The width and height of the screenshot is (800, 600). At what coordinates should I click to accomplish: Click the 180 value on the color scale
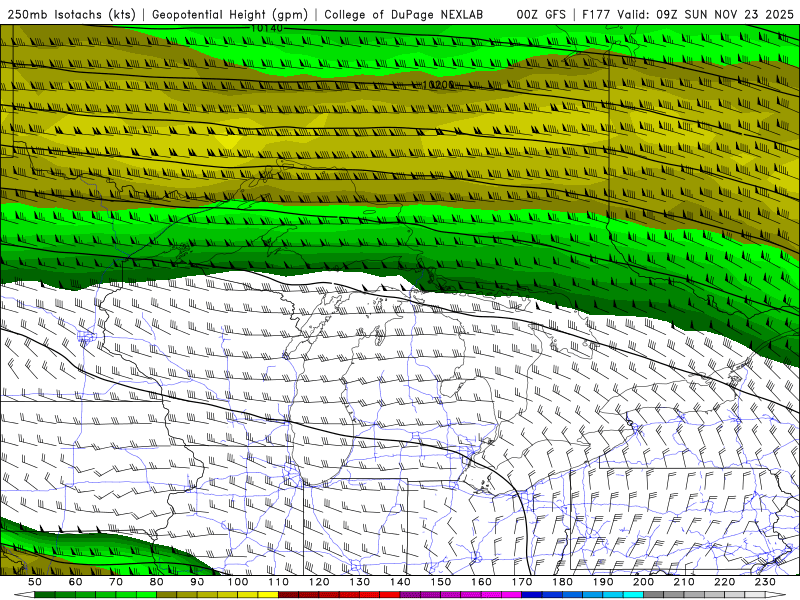(563, 582)
